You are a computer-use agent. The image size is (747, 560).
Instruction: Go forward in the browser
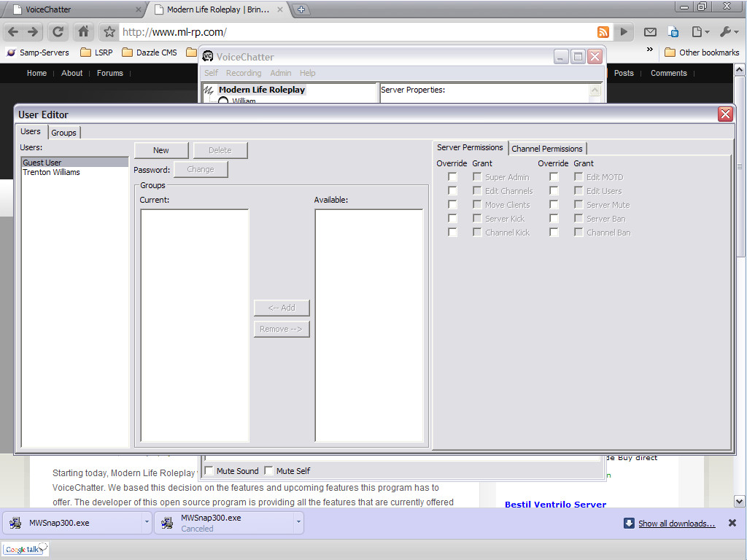pos(33,32)
